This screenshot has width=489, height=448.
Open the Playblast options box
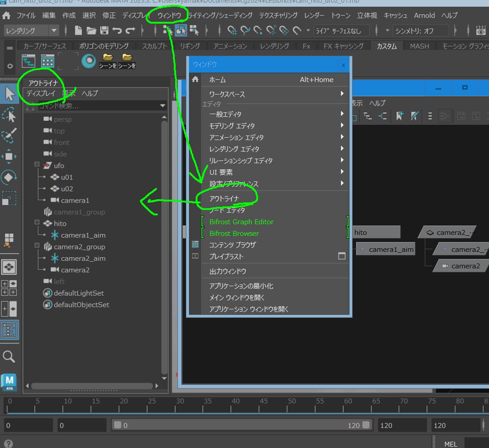pyautogui.click(x=342, y=256)
